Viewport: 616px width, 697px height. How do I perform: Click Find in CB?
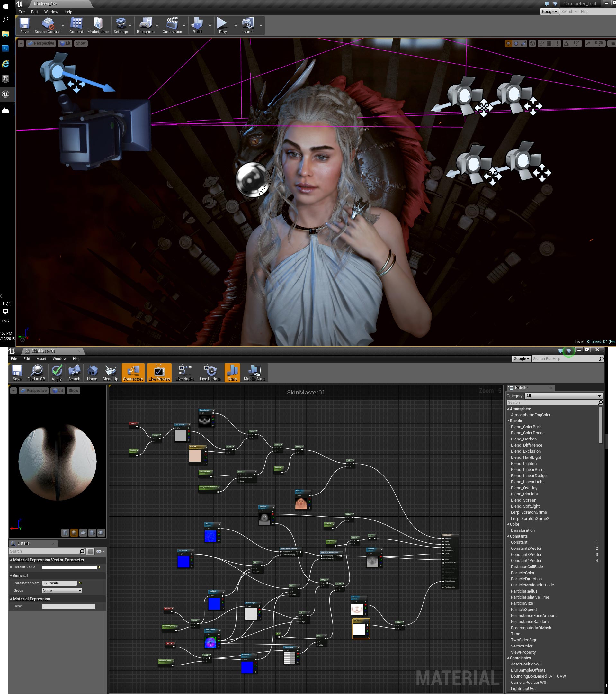pos(36,373)
